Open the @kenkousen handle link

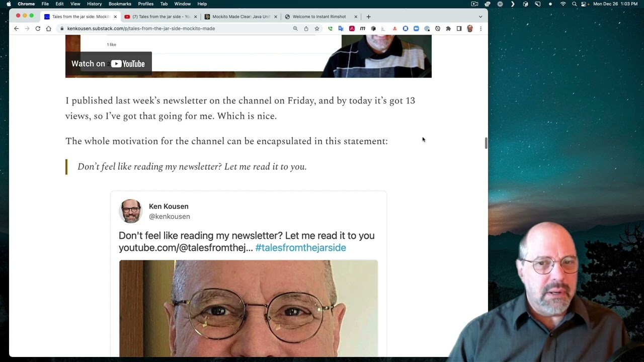[169, 216]
